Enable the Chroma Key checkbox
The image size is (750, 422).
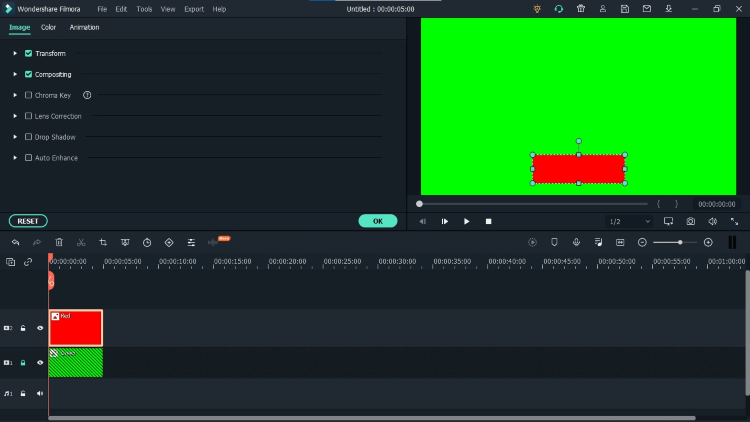tap(28, 95)
